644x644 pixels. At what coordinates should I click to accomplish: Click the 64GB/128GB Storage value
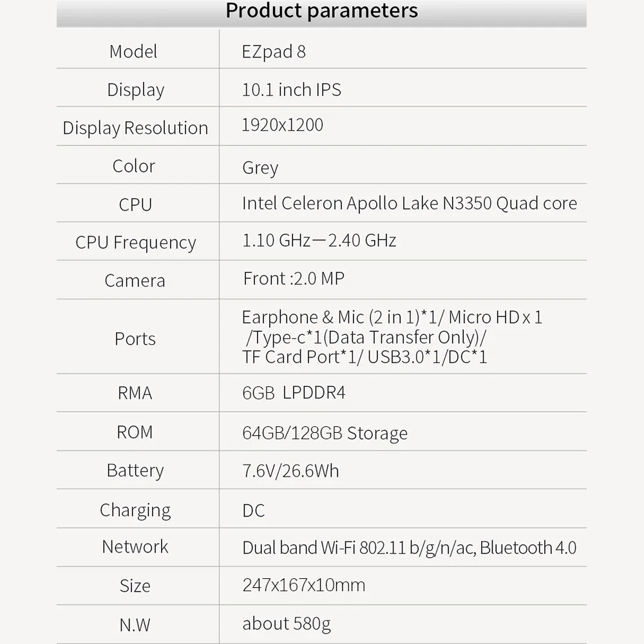click(325, 433)
